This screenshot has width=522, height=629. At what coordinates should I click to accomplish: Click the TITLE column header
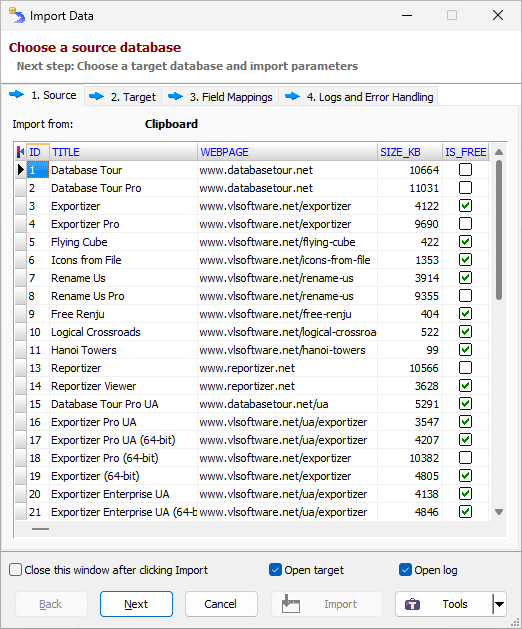point(123,152)
